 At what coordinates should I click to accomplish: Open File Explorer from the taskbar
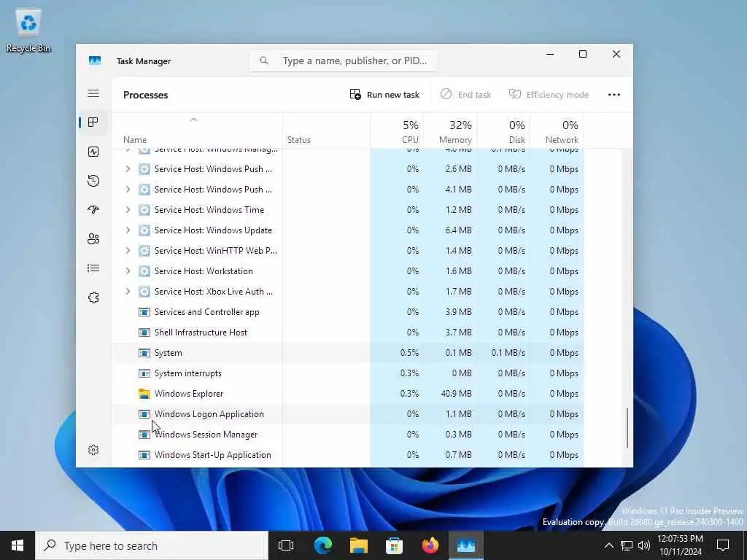coord(359,545)
